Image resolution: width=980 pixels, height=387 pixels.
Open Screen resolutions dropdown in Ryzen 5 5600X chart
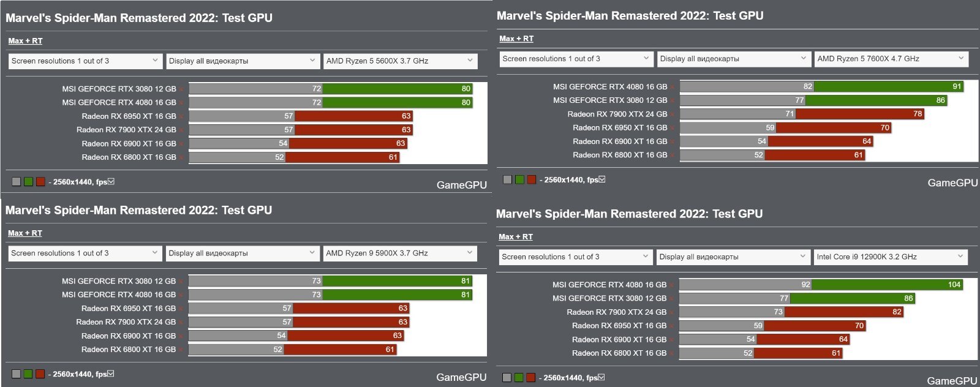pos(85,61)
